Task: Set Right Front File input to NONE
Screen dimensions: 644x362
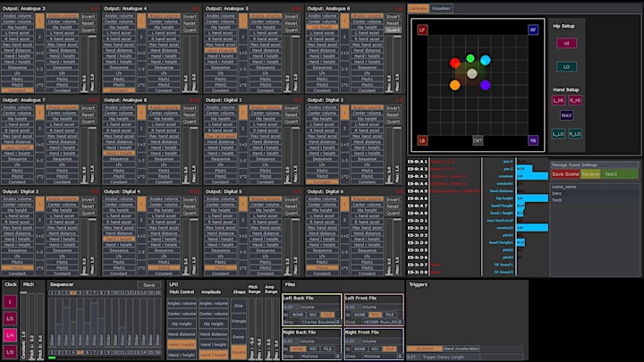Action: point(360,349)
